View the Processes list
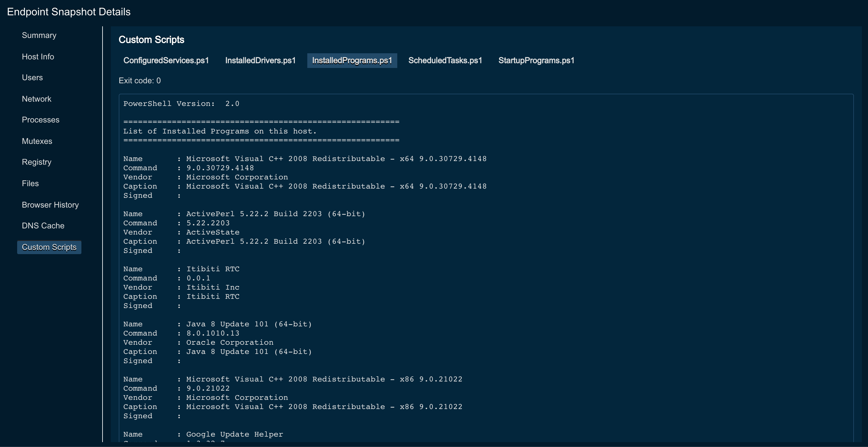Screen dimensions: 868x447 point(40,120)
